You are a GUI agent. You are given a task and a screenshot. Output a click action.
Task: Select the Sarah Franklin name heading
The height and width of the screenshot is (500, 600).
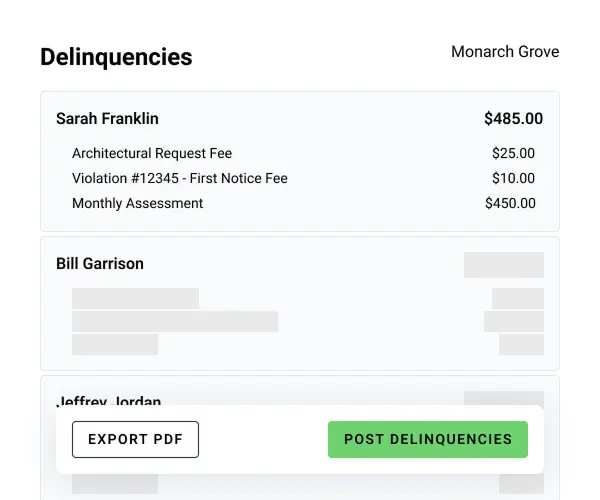click(x=107, y=118)
